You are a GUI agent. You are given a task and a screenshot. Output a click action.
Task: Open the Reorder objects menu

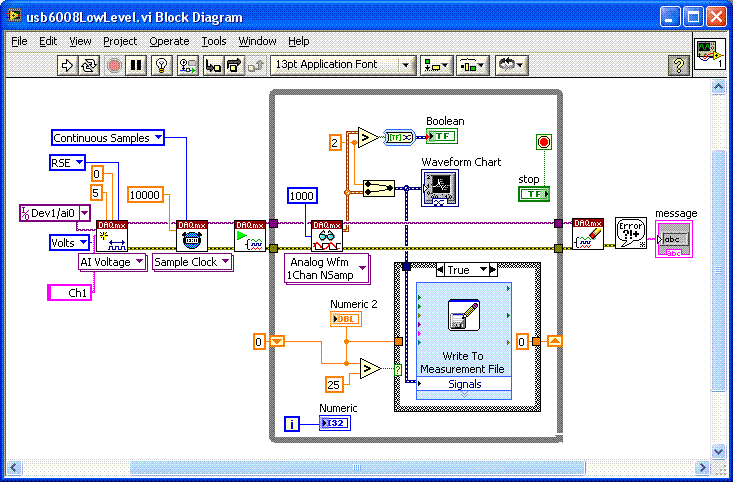pos(511,65)
